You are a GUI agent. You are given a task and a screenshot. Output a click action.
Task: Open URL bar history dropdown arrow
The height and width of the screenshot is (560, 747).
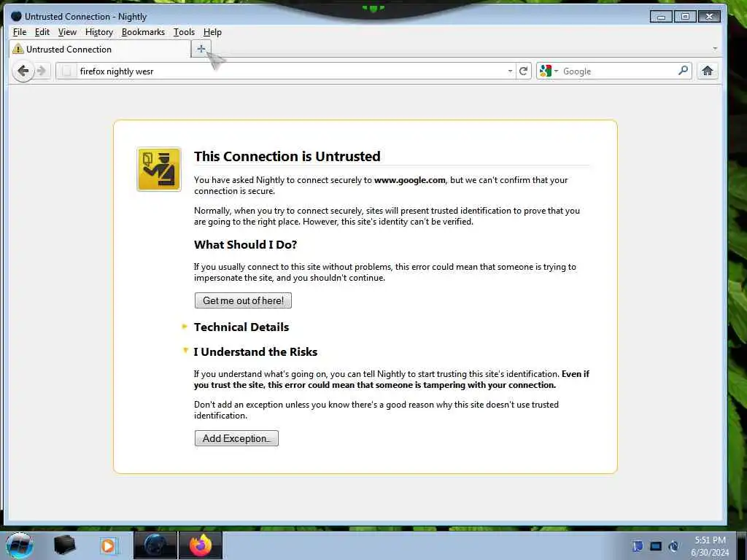(x=510, y=71)
